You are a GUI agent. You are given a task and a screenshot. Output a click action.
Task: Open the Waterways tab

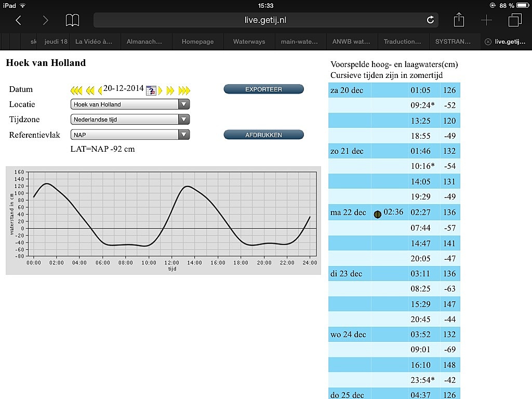[249, 42]
